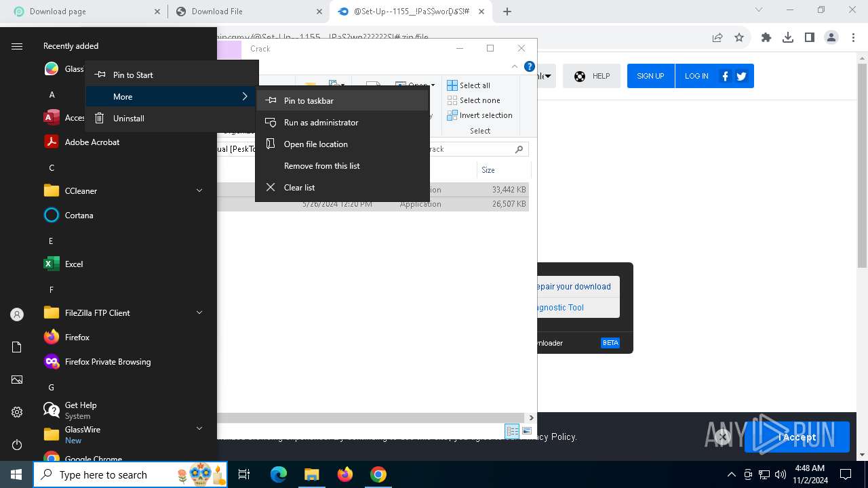This screenshot has height=488, width=868.
Task: Click Invert selection in Explorer ribbon
Action: [x=479, y=115]
